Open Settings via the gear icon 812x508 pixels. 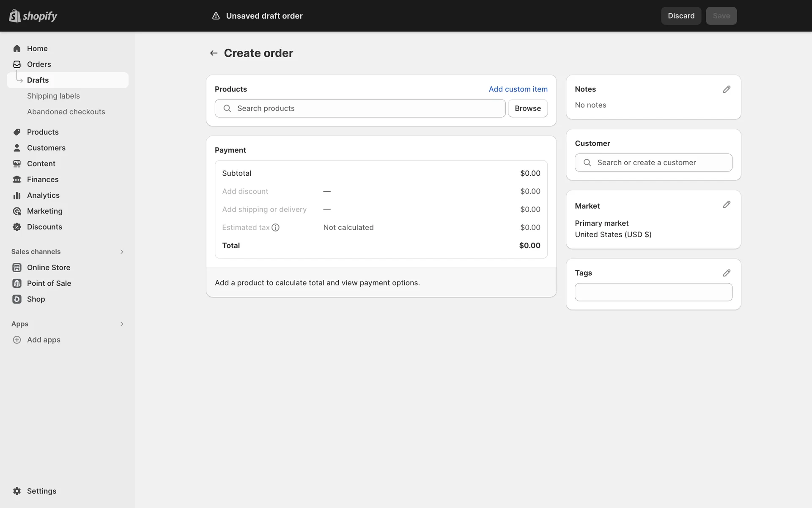[17, 491]
